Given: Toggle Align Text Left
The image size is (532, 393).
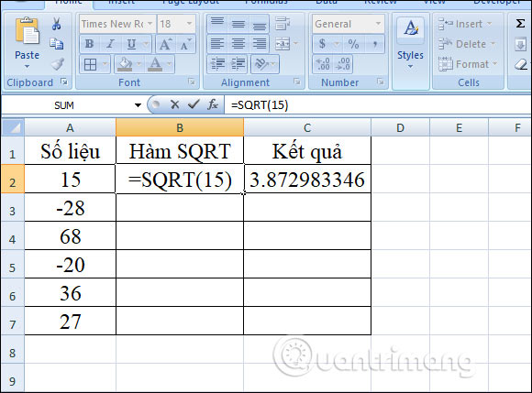Looking at the screenshot, I should click(217, 44).
